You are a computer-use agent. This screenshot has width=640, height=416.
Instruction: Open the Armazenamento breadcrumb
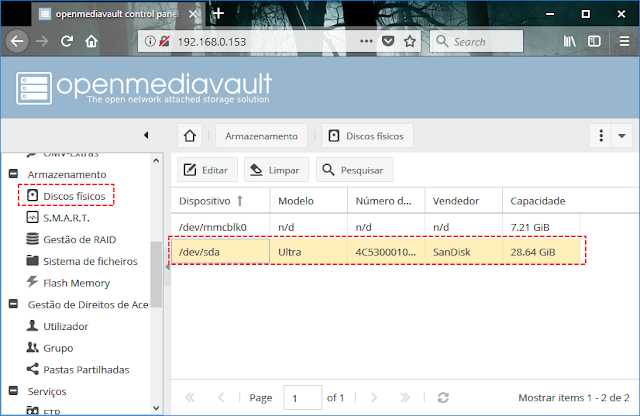[x=261, y=136]
